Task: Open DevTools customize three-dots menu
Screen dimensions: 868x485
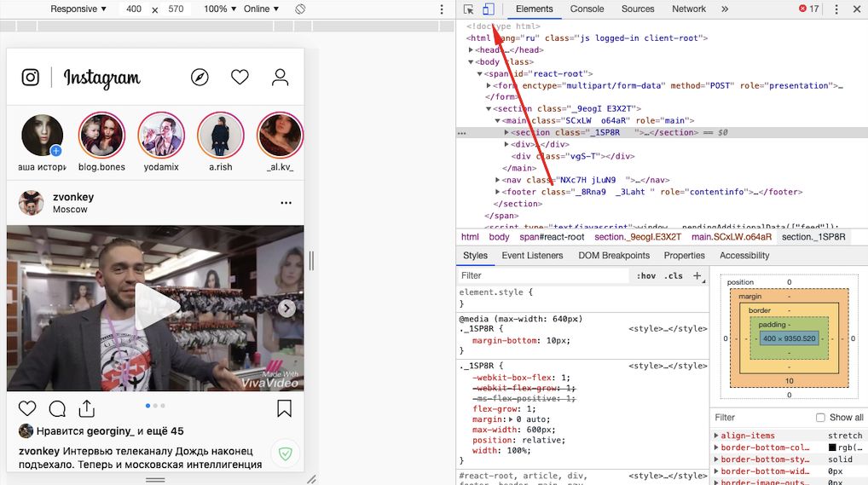Action: 836,9
